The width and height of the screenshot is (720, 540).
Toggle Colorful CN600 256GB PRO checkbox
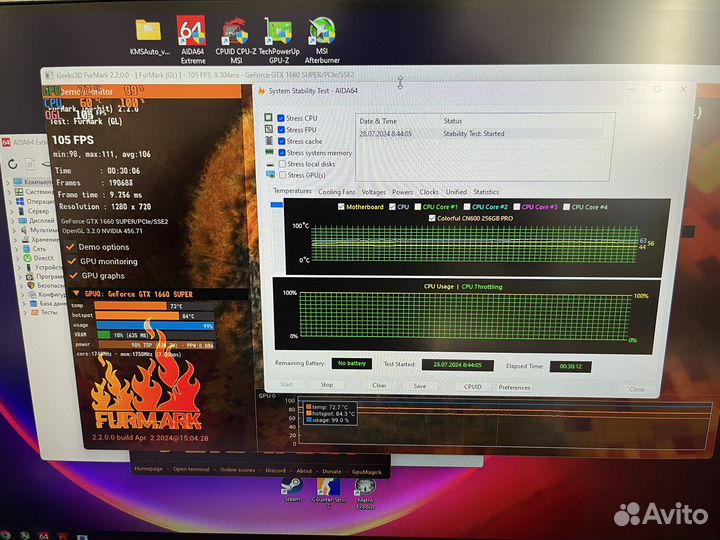coord(432,218)
